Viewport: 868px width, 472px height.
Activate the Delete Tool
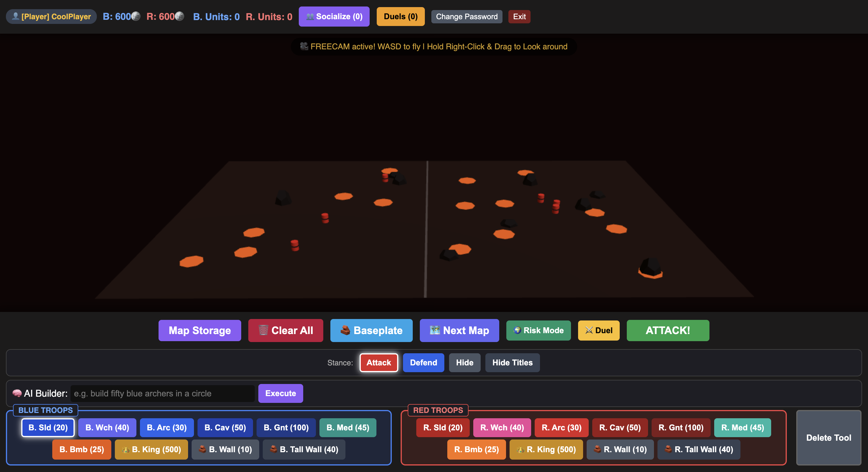click(828, 438)
